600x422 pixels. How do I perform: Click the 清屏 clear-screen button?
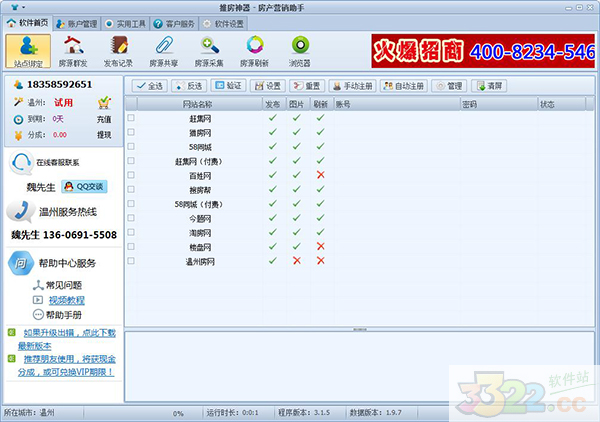(489, 86)
